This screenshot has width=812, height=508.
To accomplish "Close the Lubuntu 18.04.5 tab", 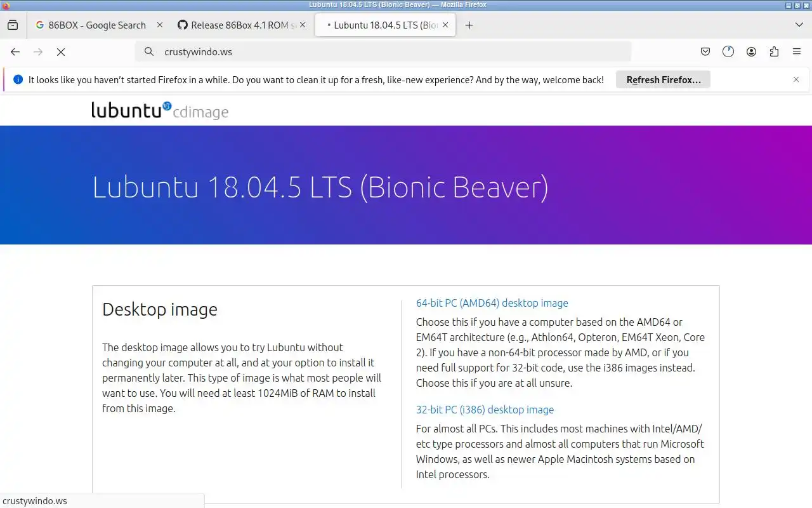I will [445, 25].
